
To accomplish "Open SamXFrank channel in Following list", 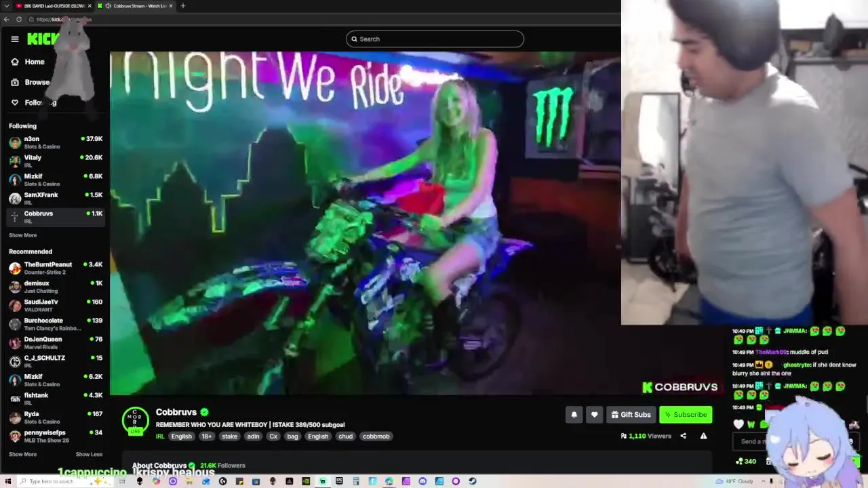I will pyautogui.click(x=56, y=198).
